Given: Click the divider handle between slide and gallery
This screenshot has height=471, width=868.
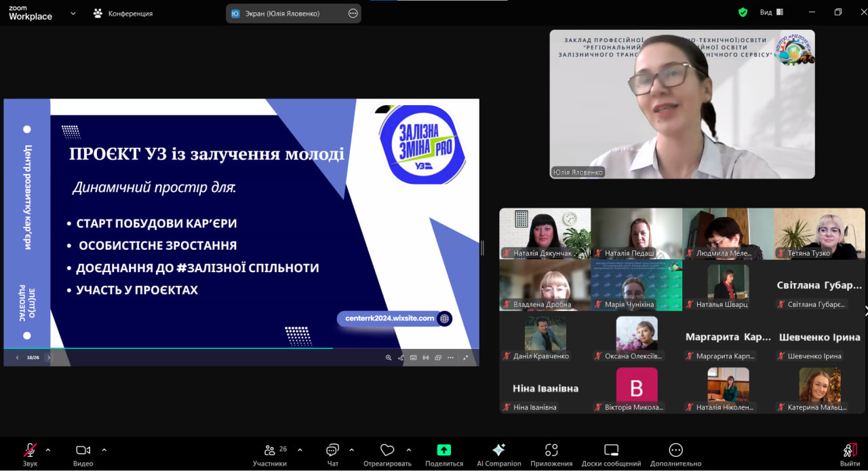Looking at the screenshot, I should [x=482, y=248].
